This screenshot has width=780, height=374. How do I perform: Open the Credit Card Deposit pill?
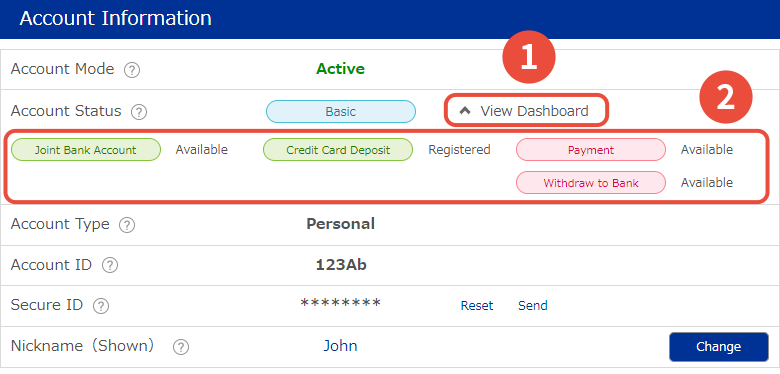tap(338, 150)
